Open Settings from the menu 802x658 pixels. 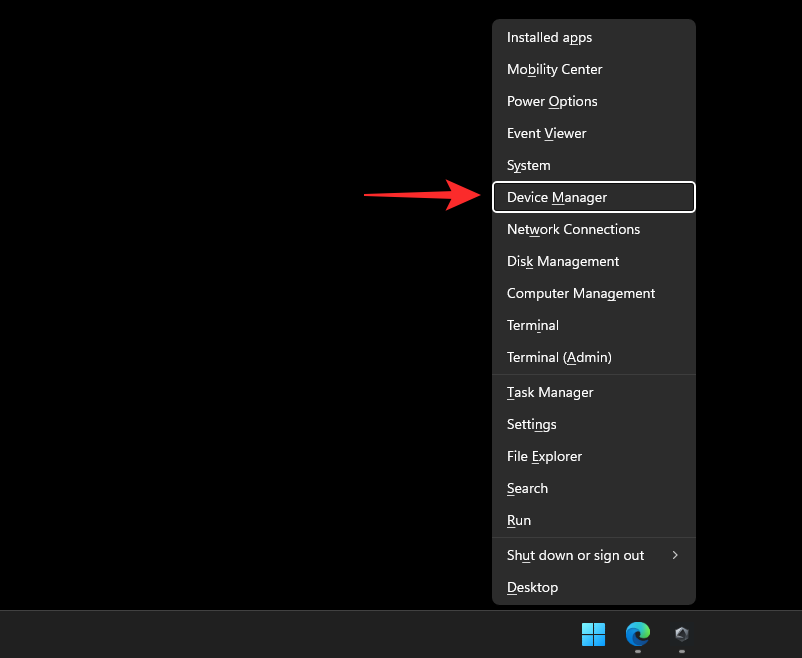click(531, 424)
